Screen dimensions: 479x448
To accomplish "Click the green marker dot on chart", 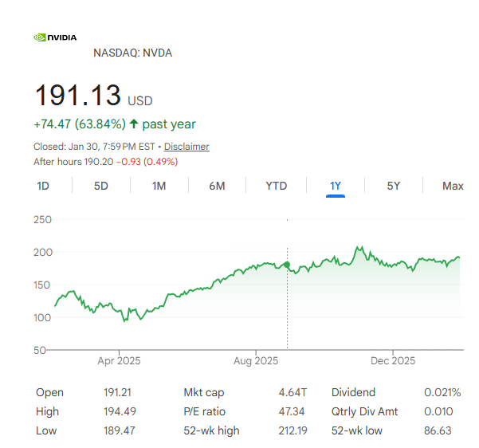I will tap(287, 264).
